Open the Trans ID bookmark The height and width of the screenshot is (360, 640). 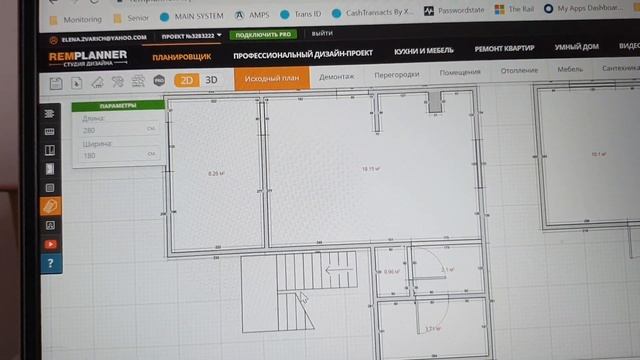point(301,14)
